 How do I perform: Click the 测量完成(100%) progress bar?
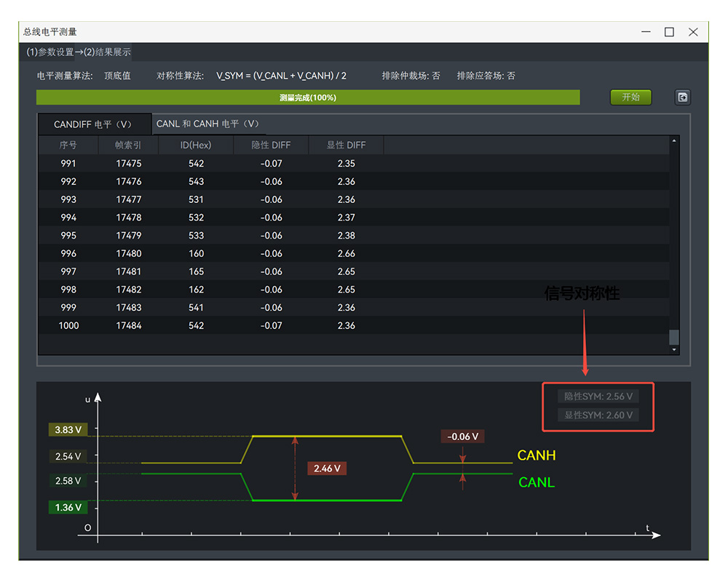click(308, 97)
